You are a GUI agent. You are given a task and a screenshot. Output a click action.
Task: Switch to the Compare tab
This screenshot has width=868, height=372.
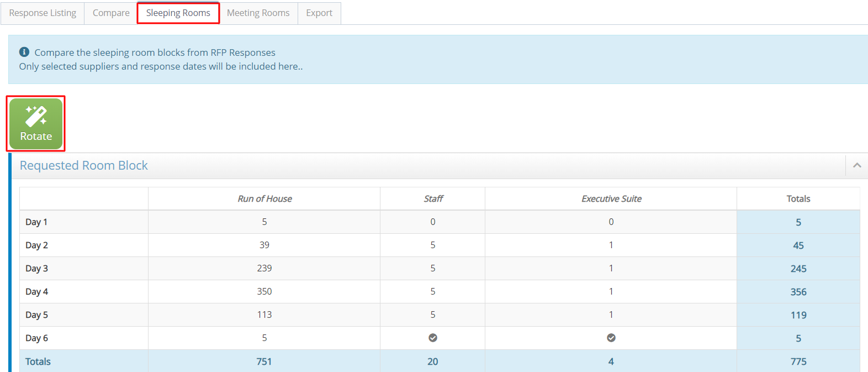tap(111, 13)
